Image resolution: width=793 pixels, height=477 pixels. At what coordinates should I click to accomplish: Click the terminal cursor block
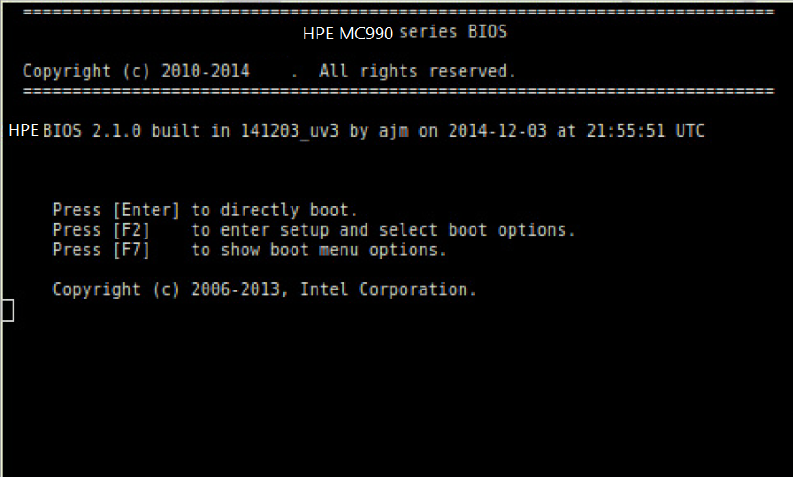coord(8,310)
